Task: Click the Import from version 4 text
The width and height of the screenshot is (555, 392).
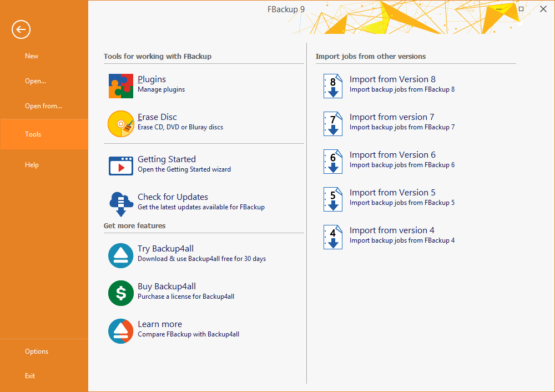Action: [392, 230]
